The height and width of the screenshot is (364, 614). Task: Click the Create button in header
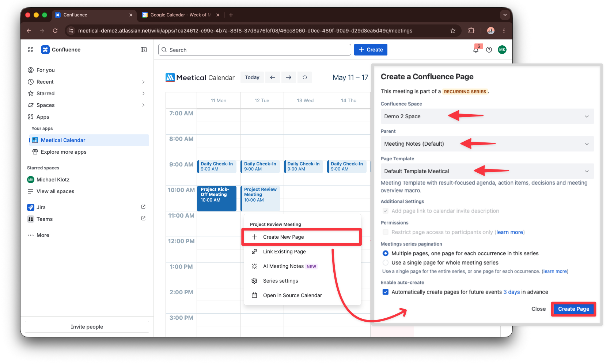[x=371, y=50]
